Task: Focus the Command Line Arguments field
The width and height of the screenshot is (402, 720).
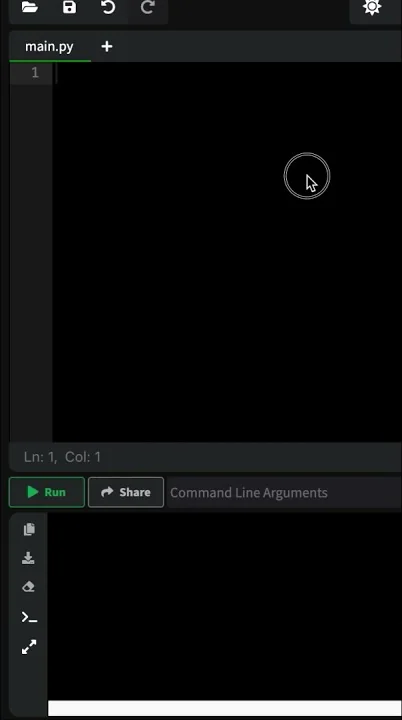Action: pos(285,492)
